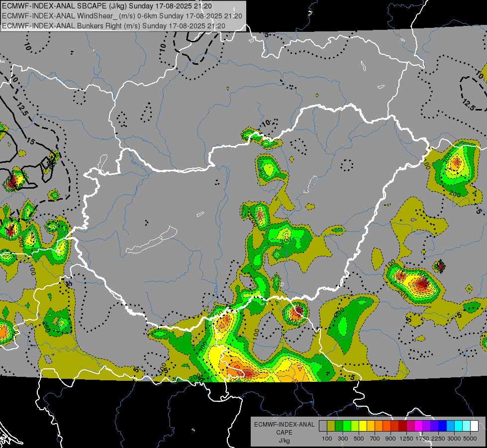Click the red-orange legend swatch before 900
The image size is (487, 448).
[387, 426]
